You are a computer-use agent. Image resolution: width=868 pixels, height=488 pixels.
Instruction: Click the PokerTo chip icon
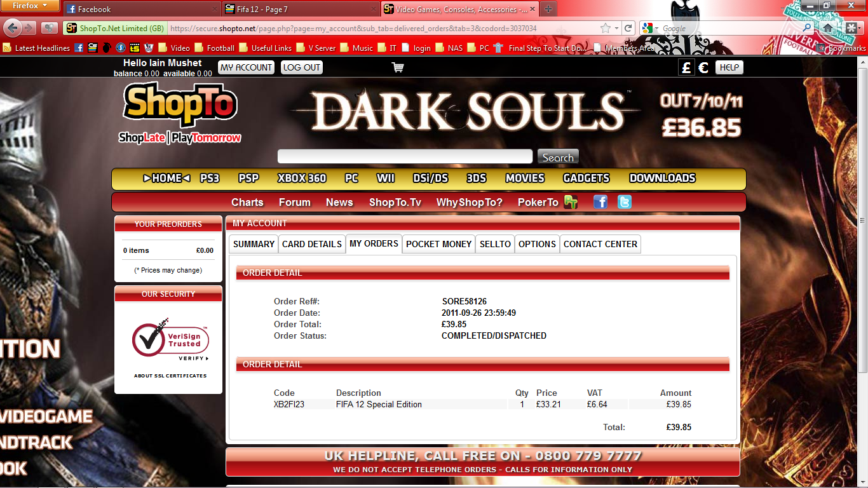pos(571,203)
